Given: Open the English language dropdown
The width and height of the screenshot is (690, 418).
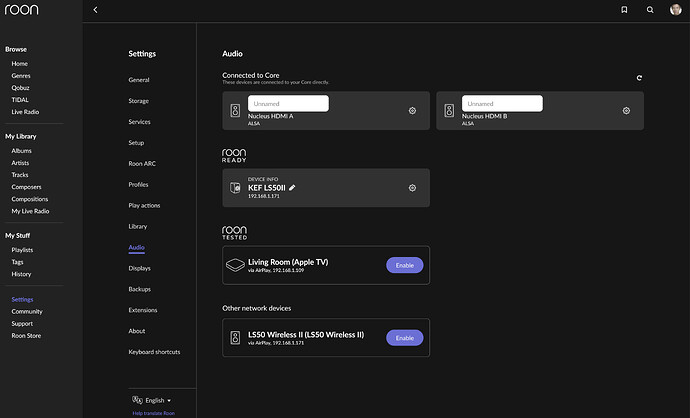Looking at the screenshot, I should 158,400.
